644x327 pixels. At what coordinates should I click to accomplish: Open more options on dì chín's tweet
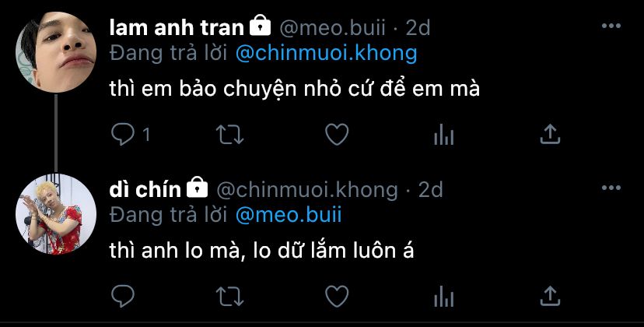coord(611,188)
